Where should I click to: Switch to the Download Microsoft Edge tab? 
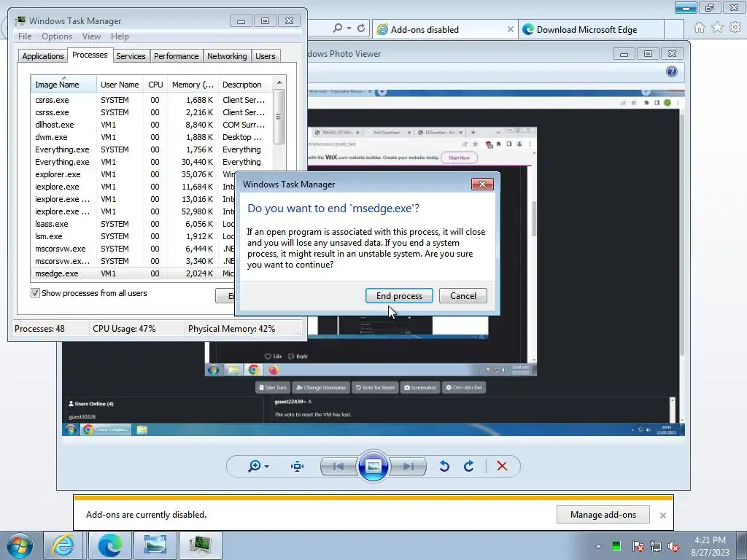click(591, 29)
